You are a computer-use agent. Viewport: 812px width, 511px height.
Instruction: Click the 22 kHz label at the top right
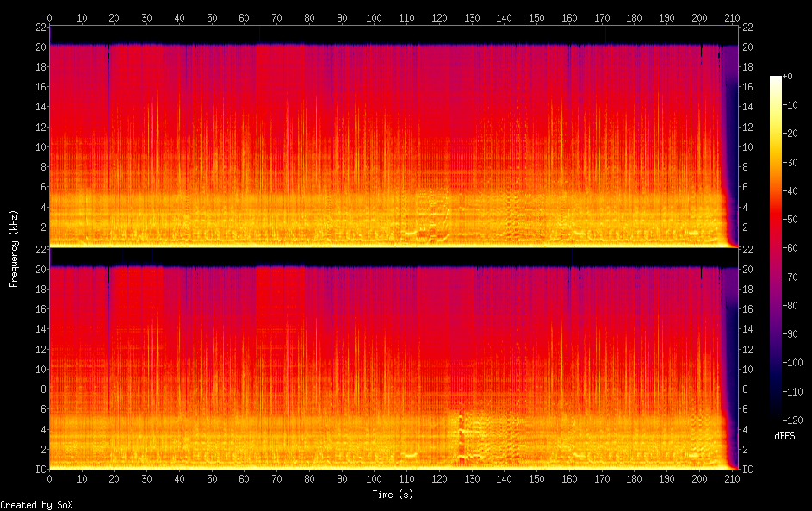[x=747, y=28]
